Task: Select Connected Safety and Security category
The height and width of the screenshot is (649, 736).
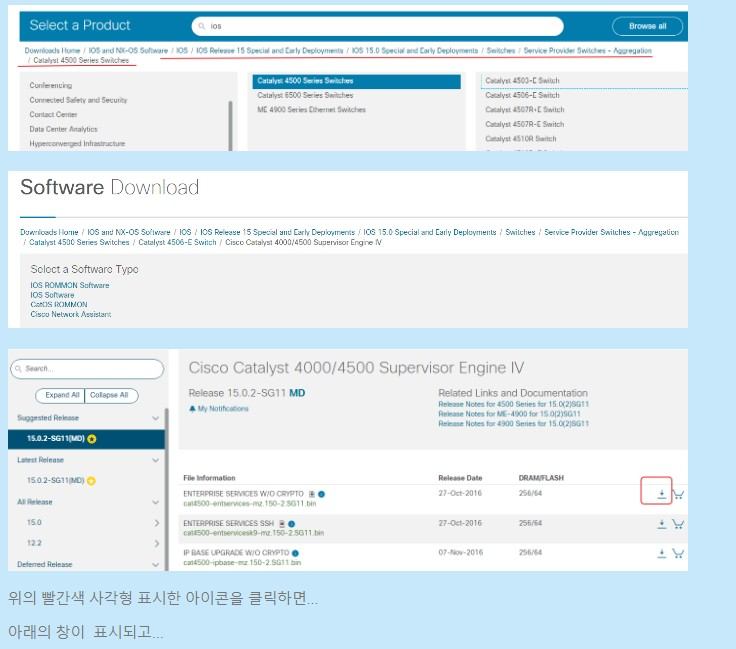Action: [78, 100]
